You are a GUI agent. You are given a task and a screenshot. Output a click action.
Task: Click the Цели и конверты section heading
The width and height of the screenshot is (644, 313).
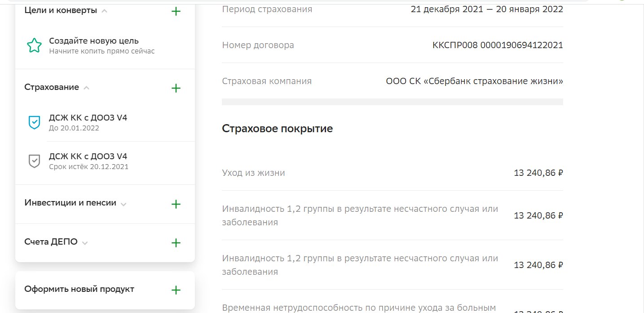pos(61,10)
